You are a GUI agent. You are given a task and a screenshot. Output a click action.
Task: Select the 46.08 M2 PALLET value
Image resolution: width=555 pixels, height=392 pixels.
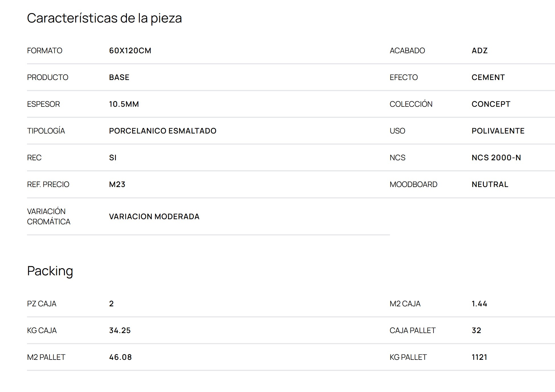[x=120, y=357]
